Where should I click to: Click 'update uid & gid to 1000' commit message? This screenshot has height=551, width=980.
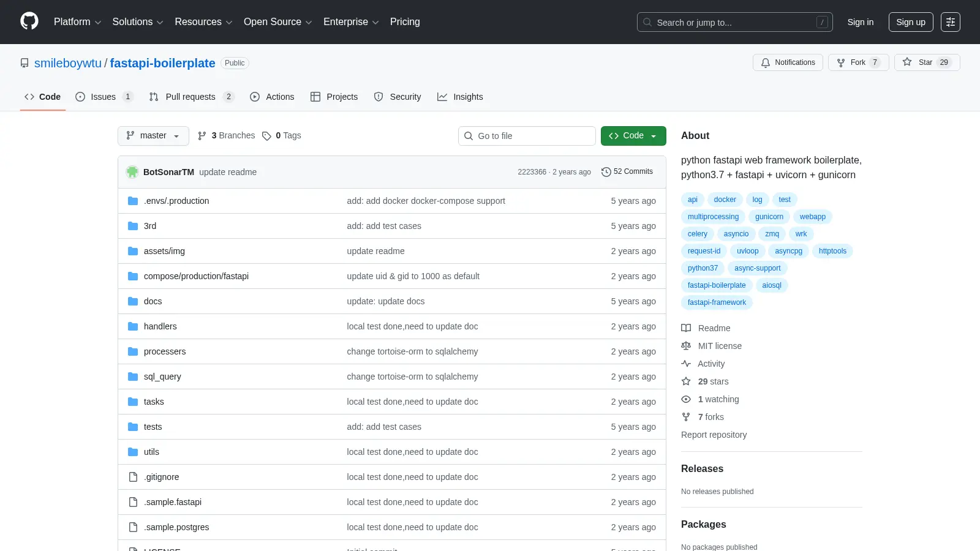tap(413, 276)
